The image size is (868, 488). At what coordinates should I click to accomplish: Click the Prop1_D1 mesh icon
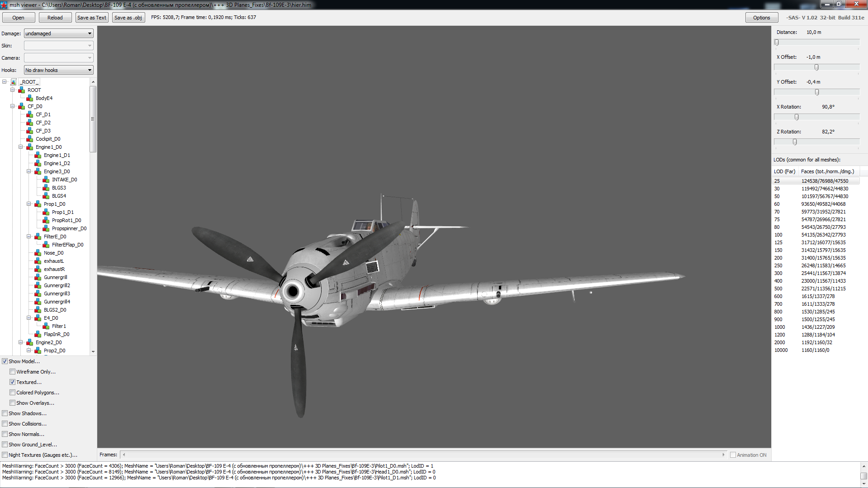point(46,212)
